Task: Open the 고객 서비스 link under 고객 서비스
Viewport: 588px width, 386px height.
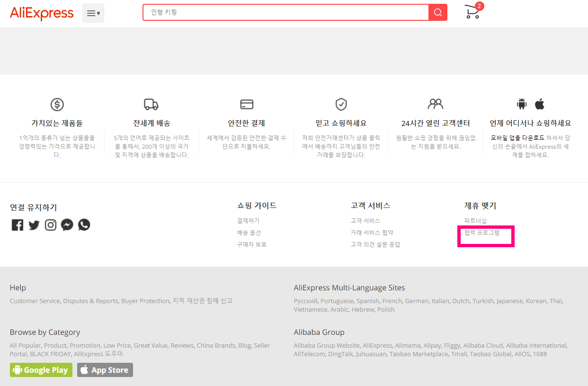Action: 365,221
